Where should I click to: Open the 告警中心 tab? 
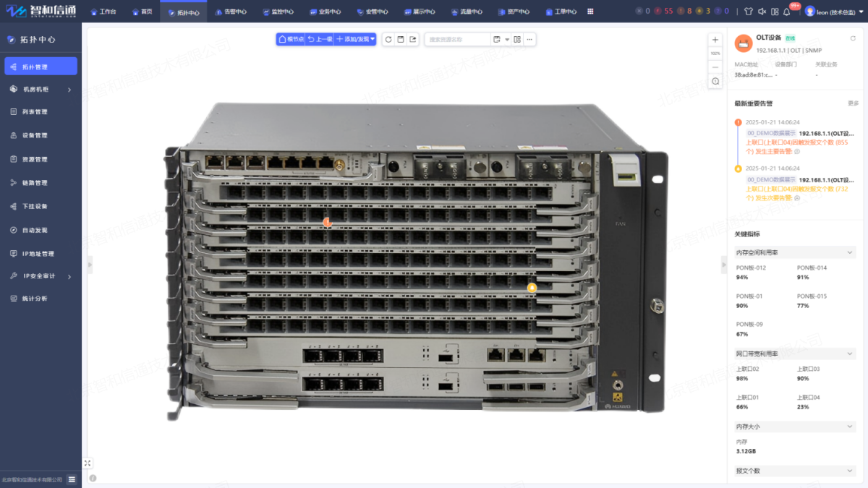tap(231, 12)
